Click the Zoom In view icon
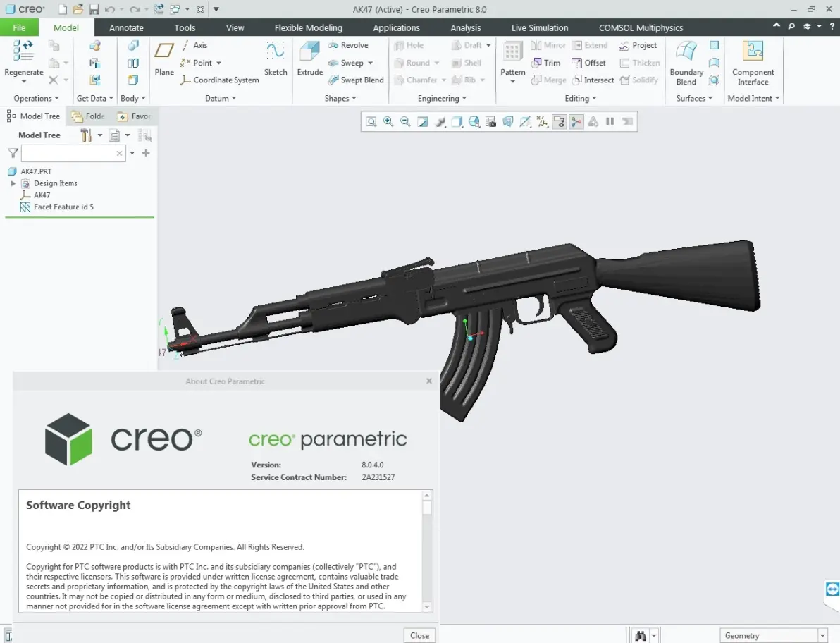 point(388,122)
